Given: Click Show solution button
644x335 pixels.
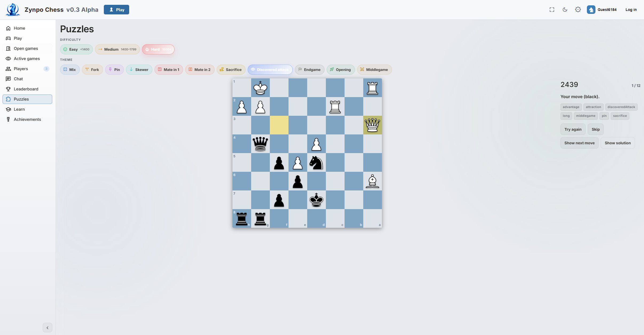Looking at the screenshot, I should pos(618,143).
